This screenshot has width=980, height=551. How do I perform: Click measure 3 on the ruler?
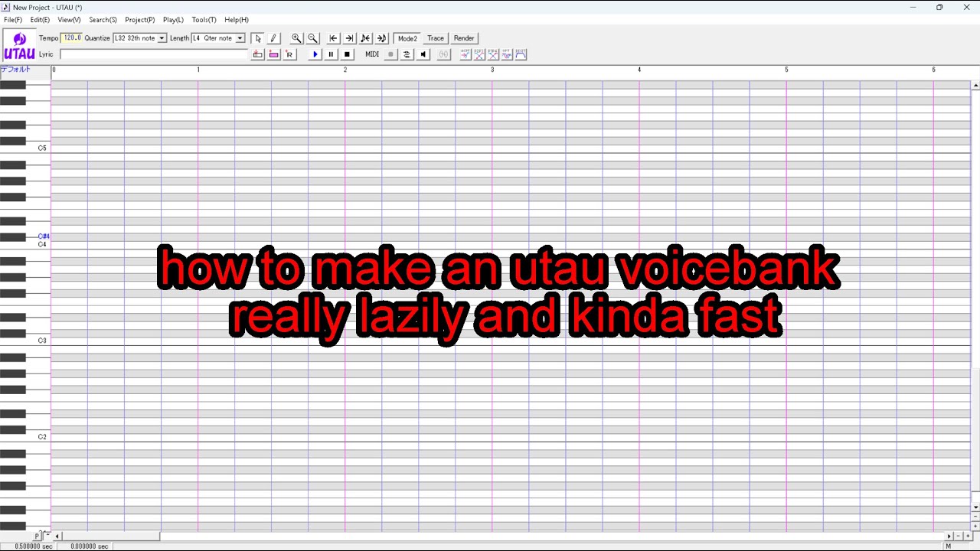[x=492, y=70]
